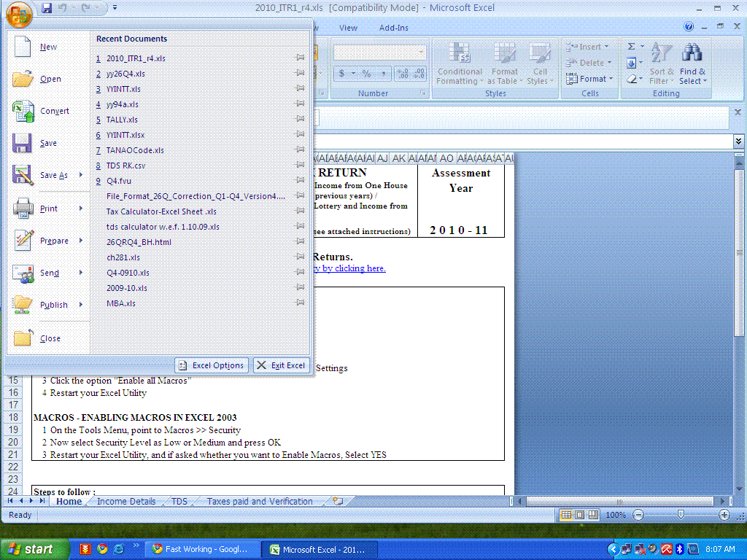
Task: Click the Convert icon
Action: [x=23, y=111]
